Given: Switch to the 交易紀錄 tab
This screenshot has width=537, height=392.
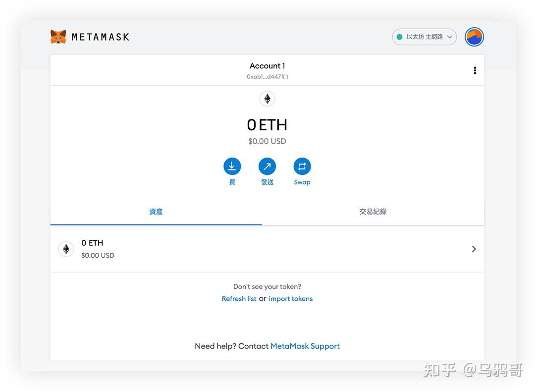Looking at the screenshot, I should click(x=373, y=212).
